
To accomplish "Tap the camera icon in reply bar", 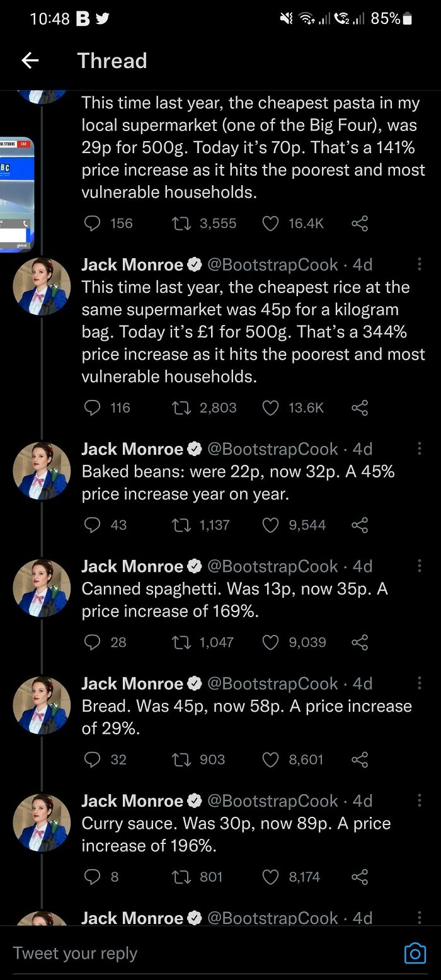I will click(x=415, y=953).
